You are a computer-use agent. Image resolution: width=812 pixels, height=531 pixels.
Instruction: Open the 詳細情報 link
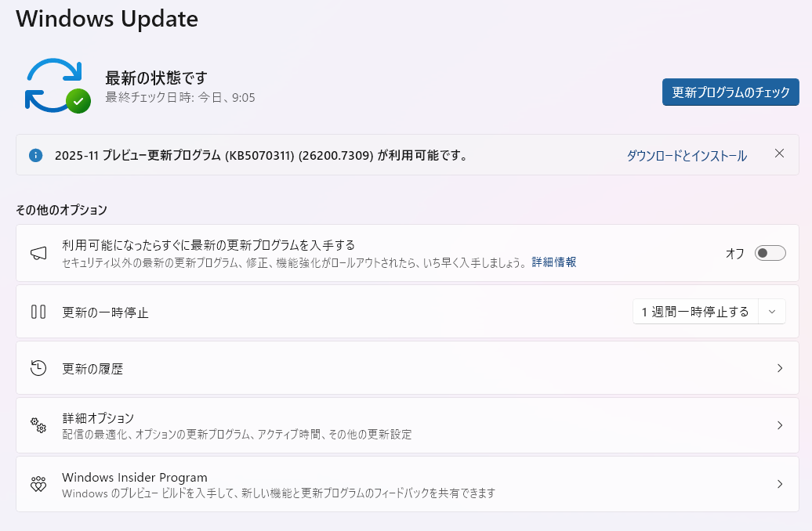pyautogui.click(x=554, y=262)
